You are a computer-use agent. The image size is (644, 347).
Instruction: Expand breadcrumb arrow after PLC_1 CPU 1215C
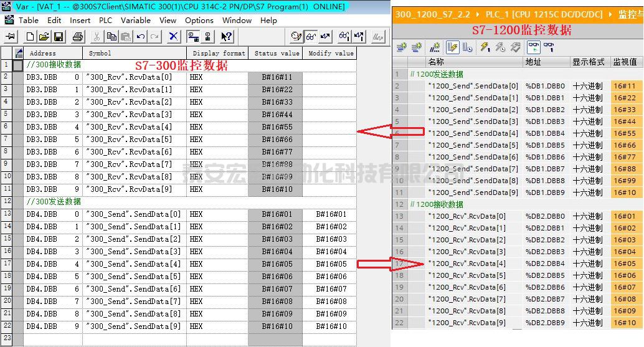pos(610,14)
